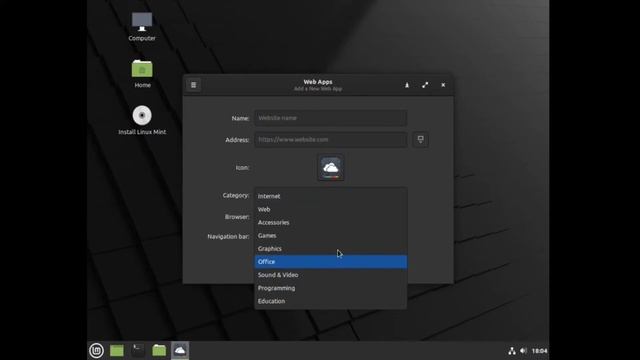Screen dimensions: 640x360
Task: Open the sound volume tray icon
Action: [524, 351]
